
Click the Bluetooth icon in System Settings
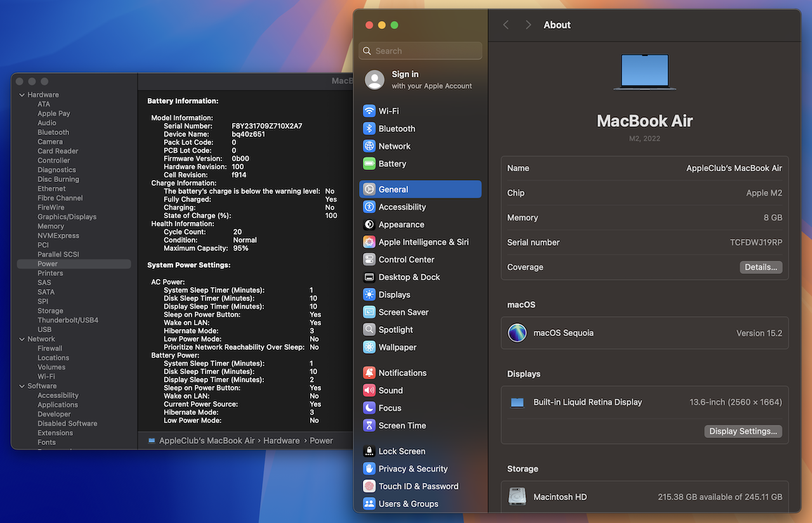coord(369,129)
